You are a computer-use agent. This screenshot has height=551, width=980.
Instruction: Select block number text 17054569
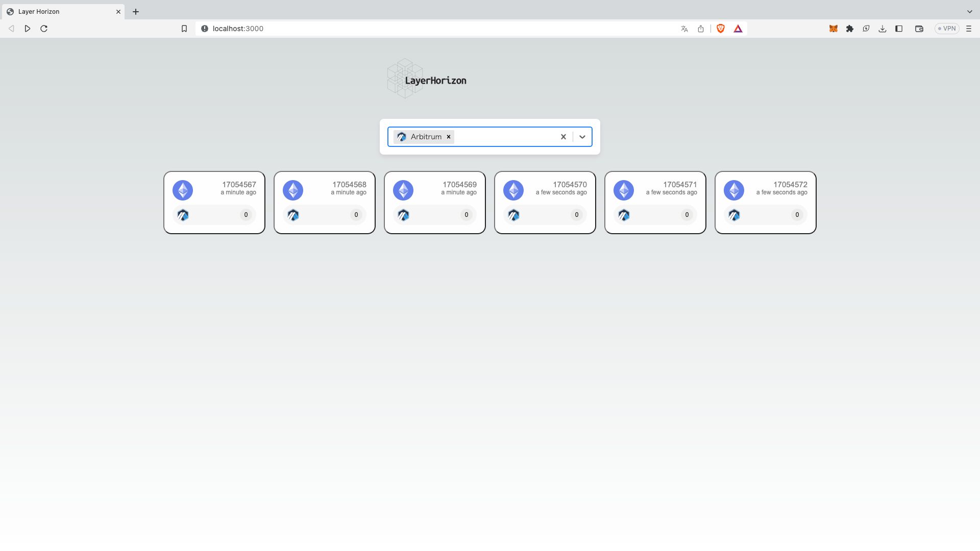(459, 185)
